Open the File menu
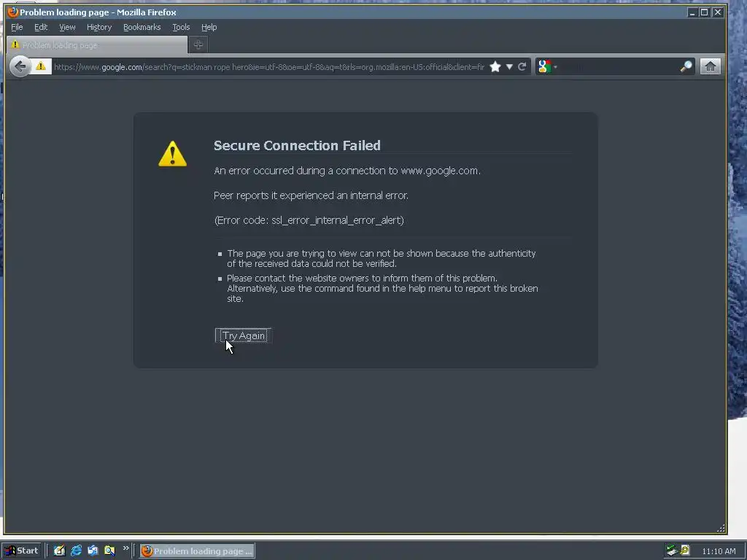Image resolution: width=747 pixels, height=560 pixels. (x=17, y=27)
